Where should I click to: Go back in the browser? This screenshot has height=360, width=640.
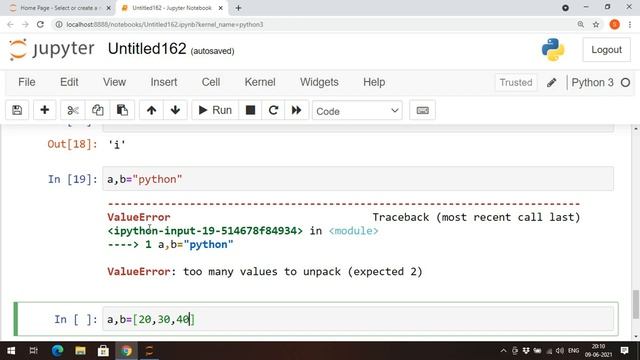click(10, 24)
